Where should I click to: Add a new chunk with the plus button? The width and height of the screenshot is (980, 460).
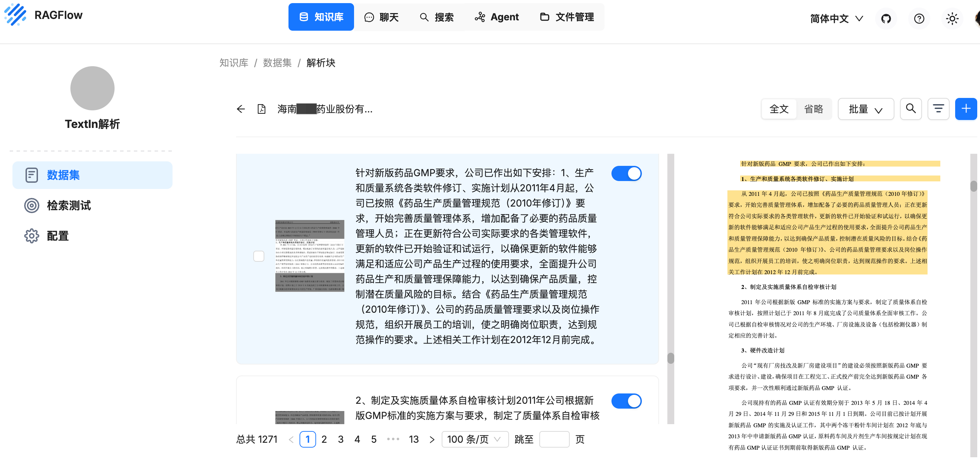[x=966, y=109]
